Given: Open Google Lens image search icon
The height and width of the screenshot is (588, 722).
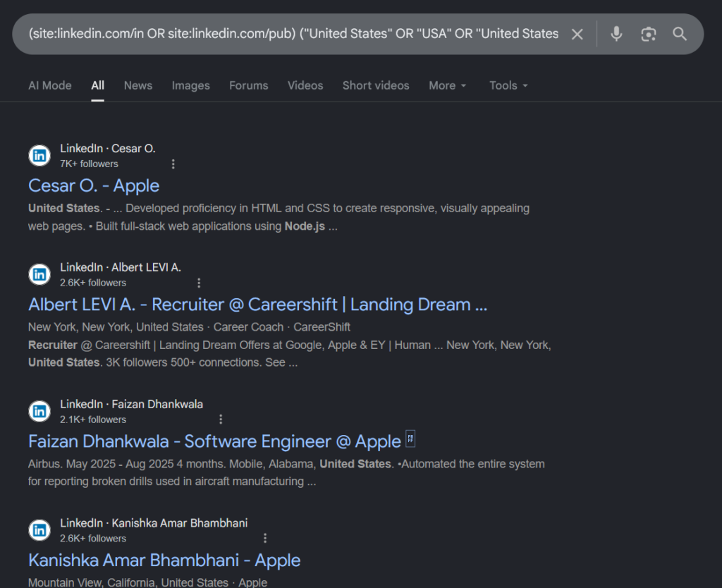Looking at the screenshot, I should 649,34.
